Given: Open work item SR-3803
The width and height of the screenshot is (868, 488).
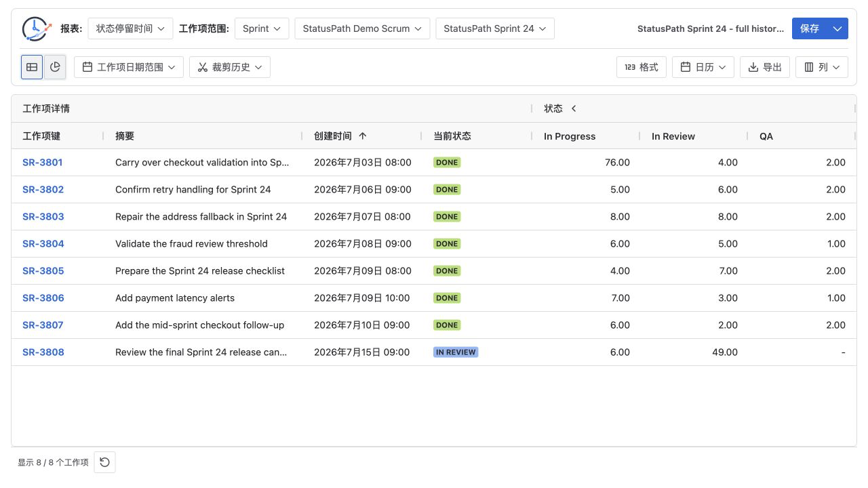Looking at the screenshot, I should pyautogui.click(x=43, y=217).
